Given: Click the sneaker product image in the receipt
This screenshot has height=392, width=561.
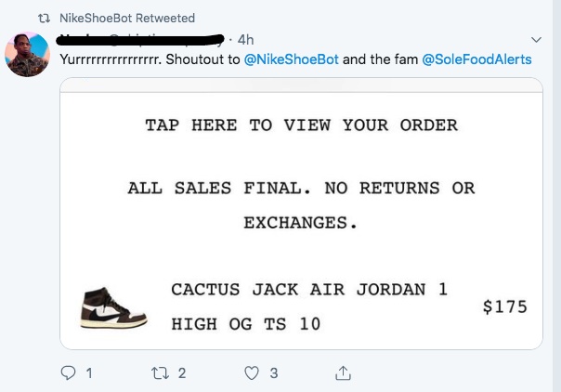Looking at the screenshot, I should pos(113,307).
